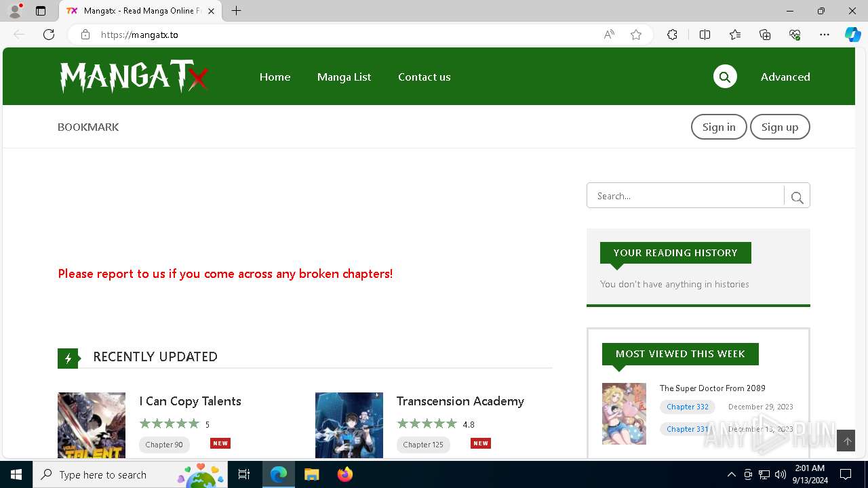This screenshot has width=868, height=488.
Task: Open Advanced search link
Action: point(785,77)
